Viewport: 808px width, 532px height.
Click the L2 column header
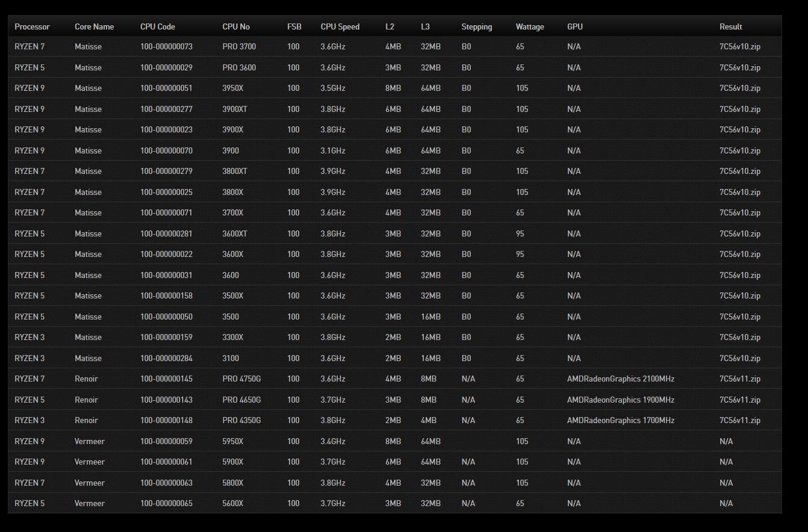(x=390, y=26)
